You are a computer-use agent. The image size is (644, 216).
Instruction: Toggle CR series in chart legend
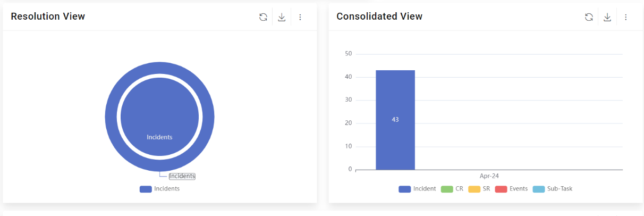coord(452,189)
